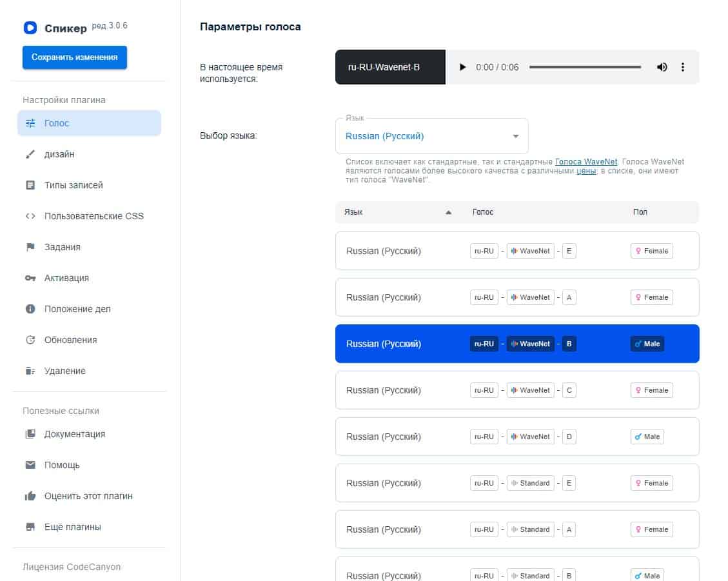The image size is (728, 581).
Task: Click the language dropdown arrow
Action: [x=516, y=136]
